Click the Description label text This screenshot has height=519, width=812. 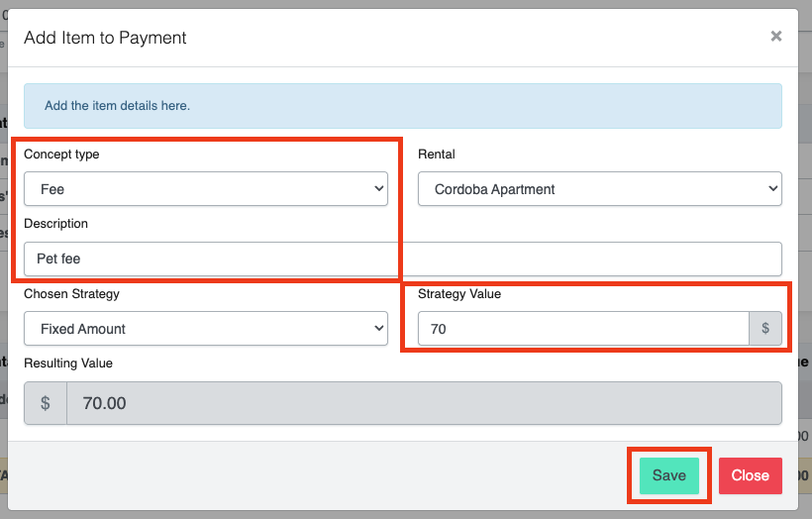(55, 224)
